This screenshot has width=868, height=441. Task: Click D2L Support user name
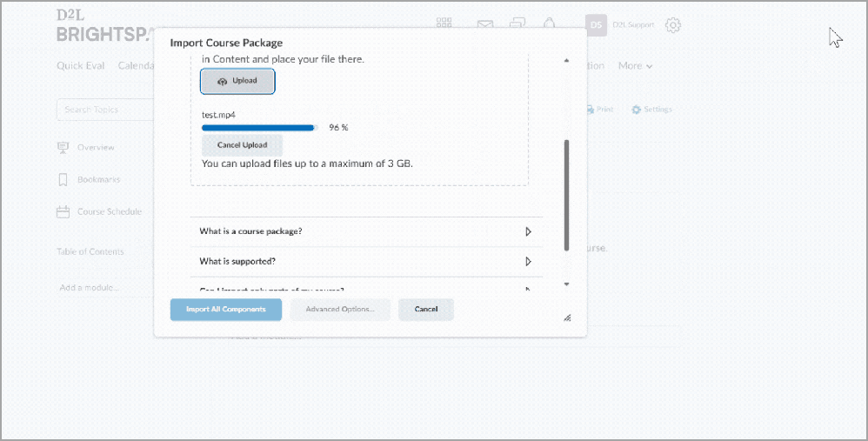point(633,25)
